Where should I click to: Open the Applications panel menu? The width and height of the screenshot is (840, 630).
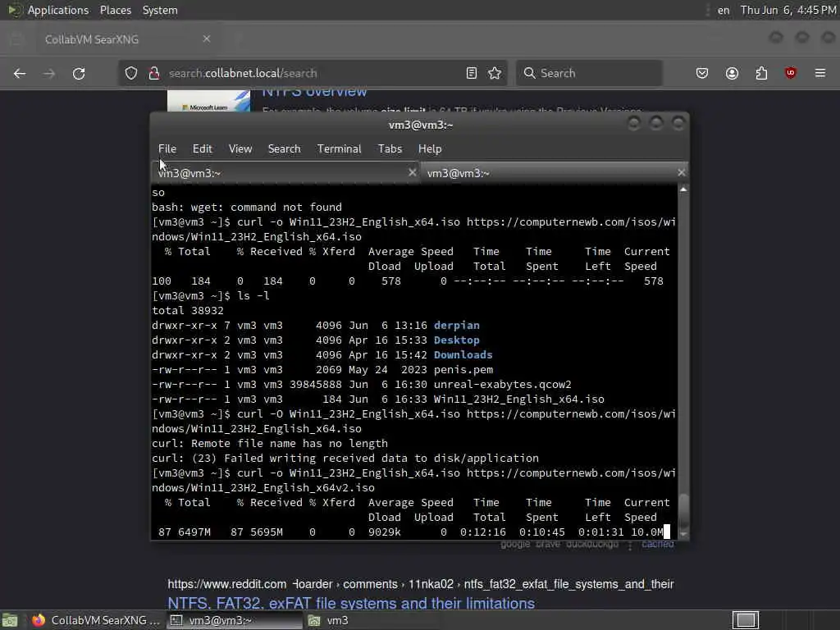click(58, 10)
